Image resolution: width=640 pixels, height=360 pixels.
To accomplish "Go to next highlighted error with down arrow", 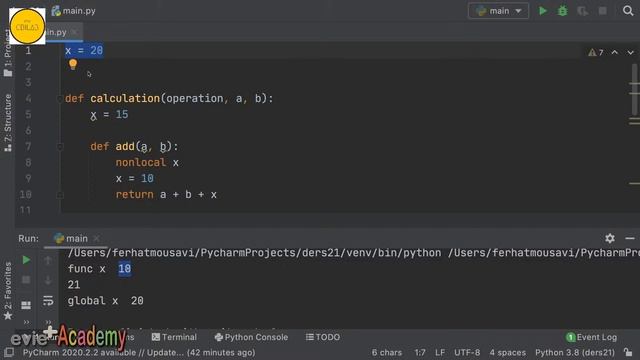I will (631, 53).
